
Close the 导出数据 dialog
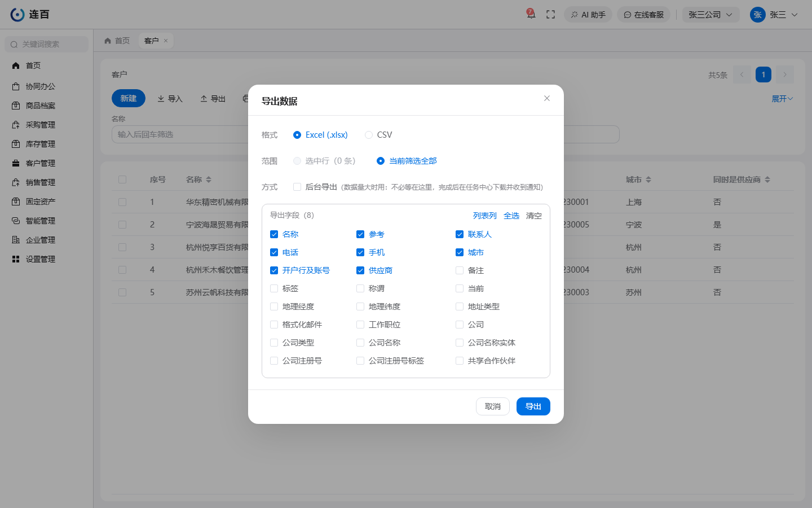click(547, 98)
